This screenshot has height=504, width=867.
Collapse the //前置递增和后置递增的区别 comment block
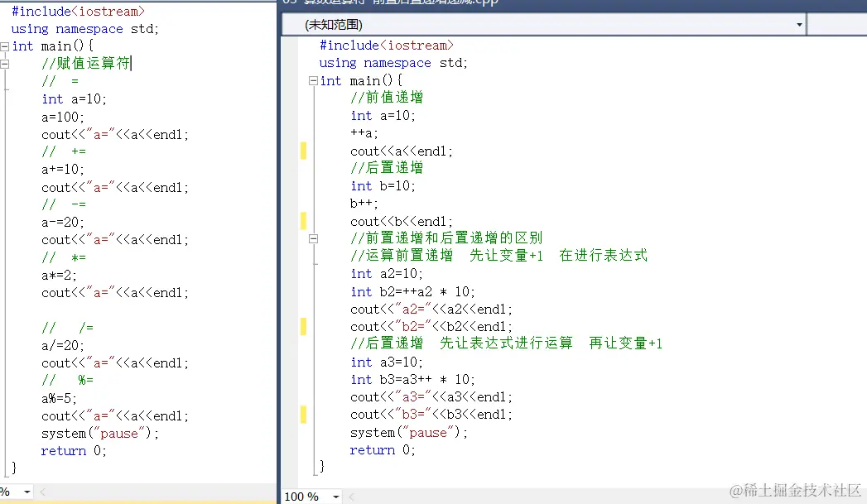tap(313, 238)
